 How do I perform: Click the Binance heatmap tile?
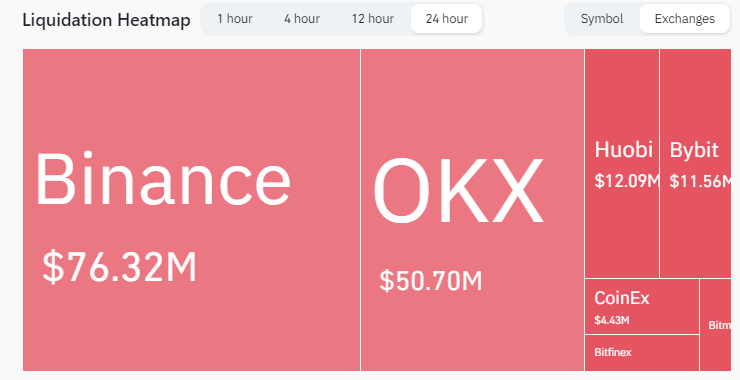coord(191,210)
